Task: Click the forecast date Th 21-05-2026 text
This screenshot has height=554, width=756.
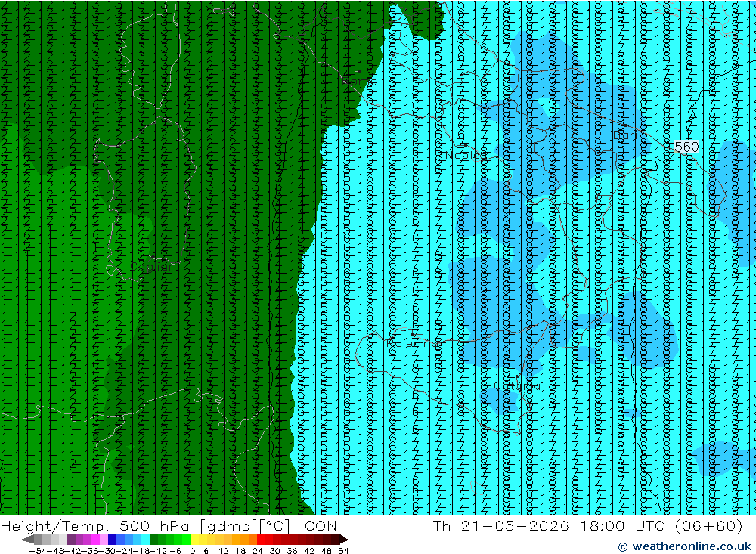Action: coord(501,525)
